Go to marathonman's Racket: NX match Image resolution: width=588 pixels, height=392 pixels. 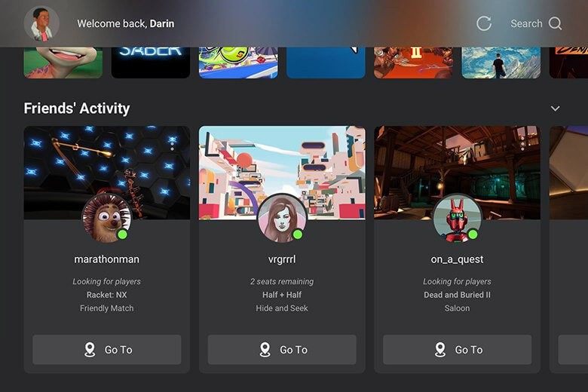coord(107,350)
